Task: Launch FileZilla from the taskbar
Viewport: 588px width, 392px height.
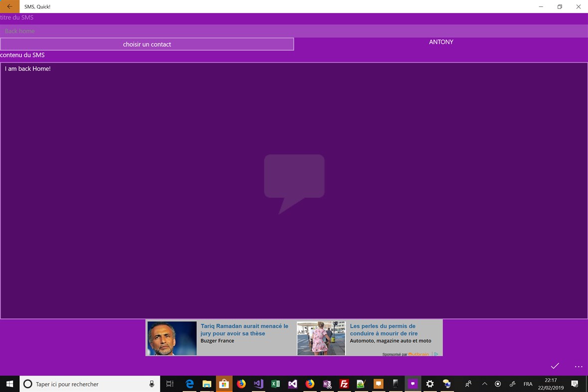Action: pyautogui.click(x=343, y=384)
